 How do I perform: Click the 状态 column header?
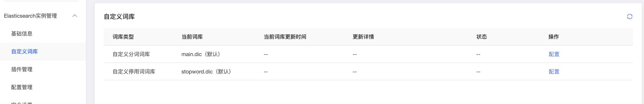point(481,37)
